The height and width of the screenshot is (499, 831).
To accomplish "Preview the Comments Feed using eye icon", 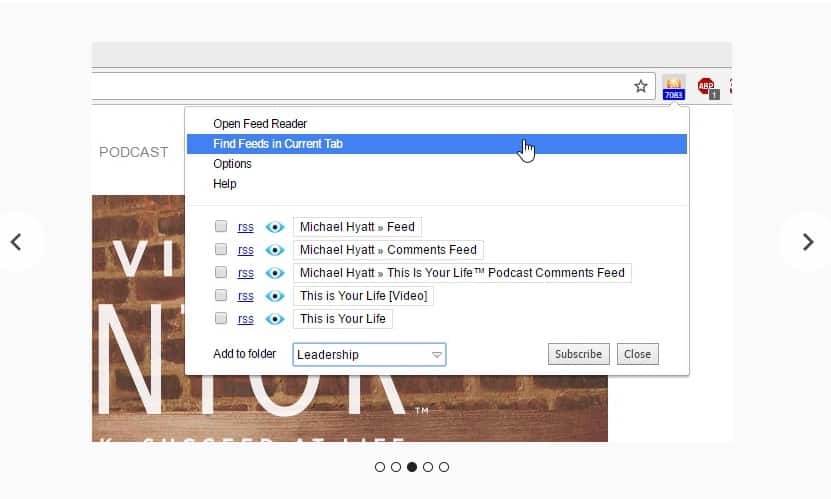I will (275, 250).
